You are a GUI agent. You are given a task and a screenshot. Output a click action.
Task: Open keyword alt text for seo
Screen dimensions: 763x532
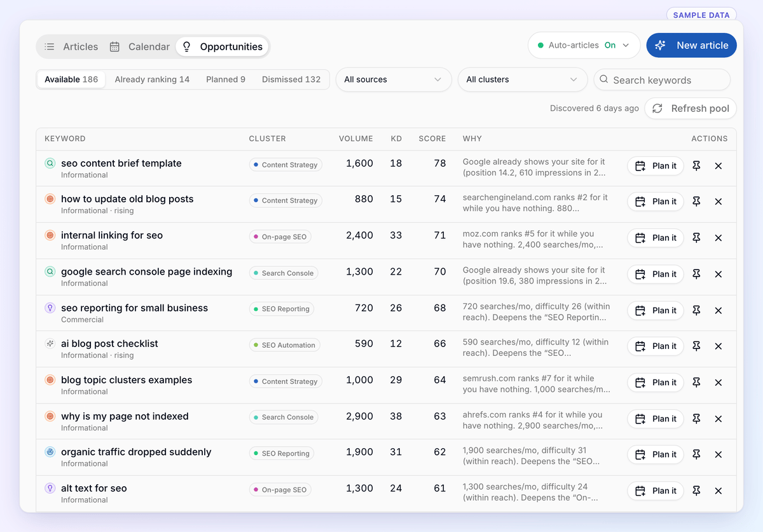click(x=94, y=488)
